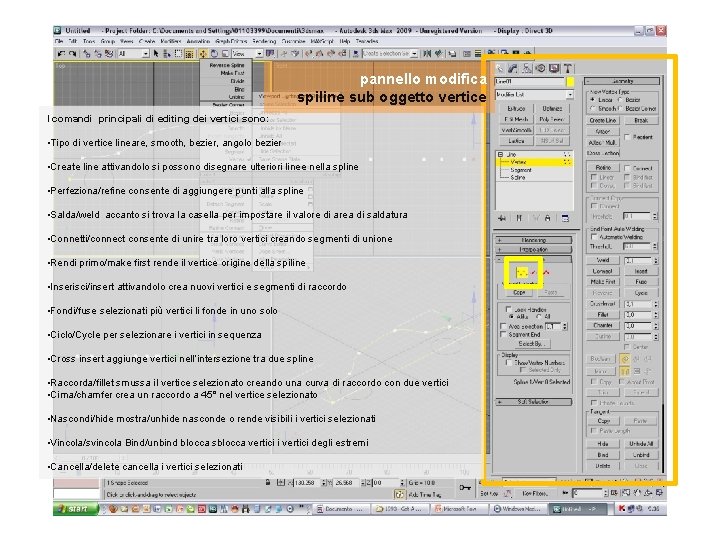Screen dimensions: 720x540
Task: Click the Rectangular Selection Region icon
Action: point(178,54)
